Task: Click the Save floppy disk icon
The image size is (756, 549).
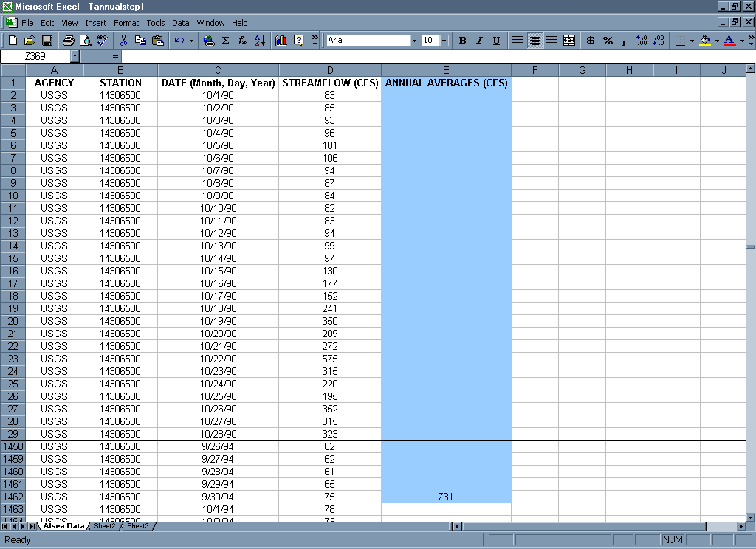Action: coord(47,41)
